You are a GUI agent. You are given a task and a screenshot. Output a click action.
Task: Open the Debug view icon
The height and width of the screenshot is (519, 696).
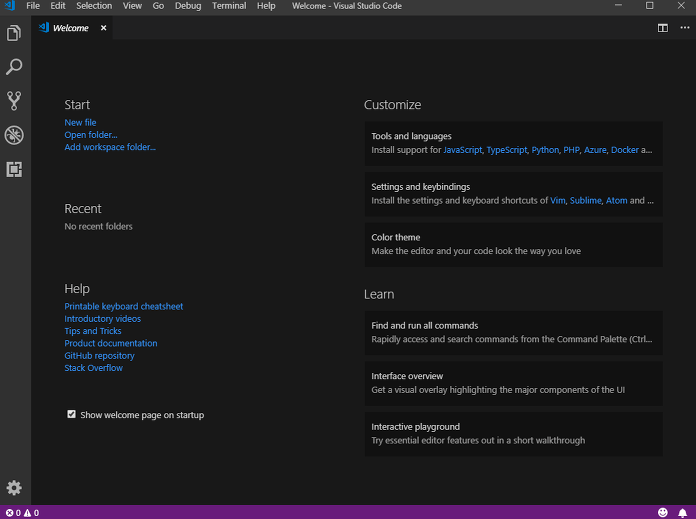[14, 135]
